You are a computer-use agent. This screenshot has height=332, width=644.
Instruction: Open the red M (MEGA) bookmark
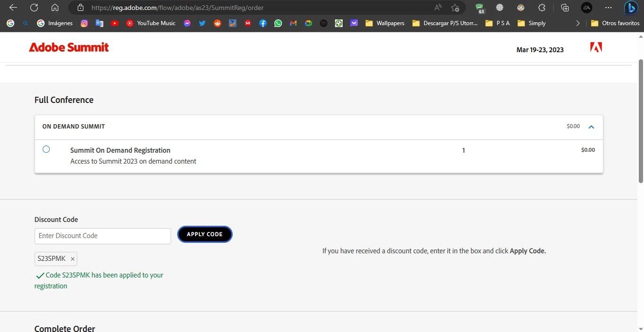[248, 23]
